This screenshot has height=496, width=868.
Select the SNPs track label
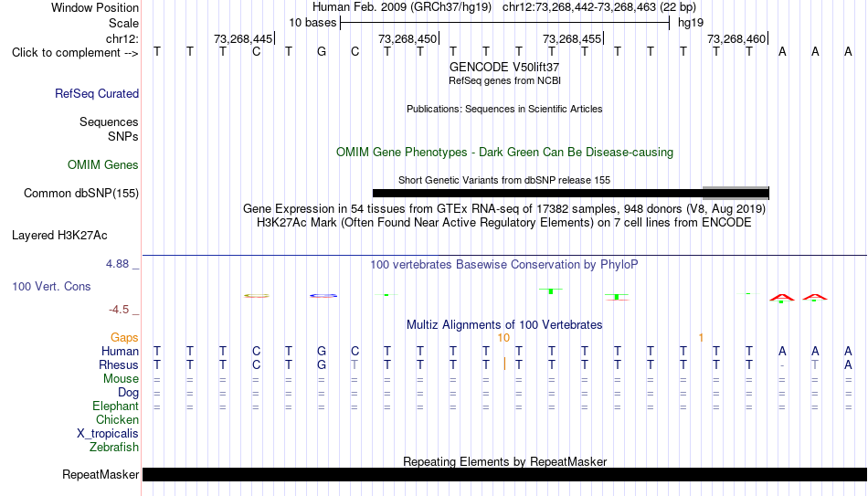pos(123,136)
